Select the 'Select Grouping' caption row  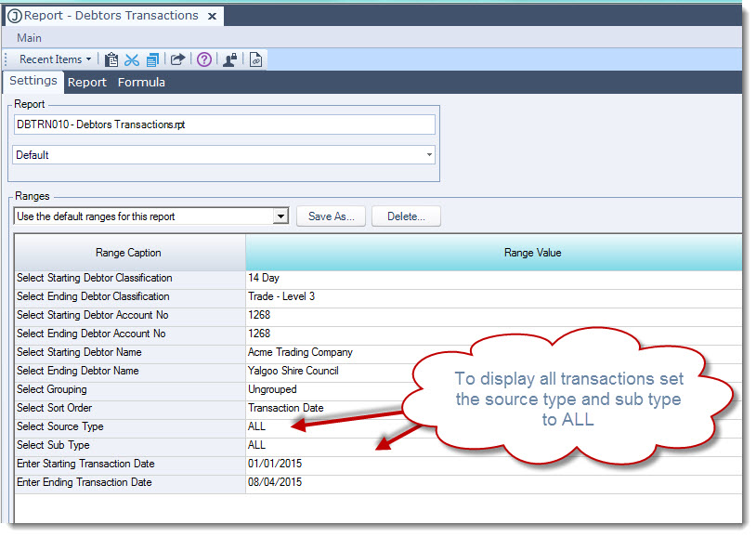click(130, 390)
